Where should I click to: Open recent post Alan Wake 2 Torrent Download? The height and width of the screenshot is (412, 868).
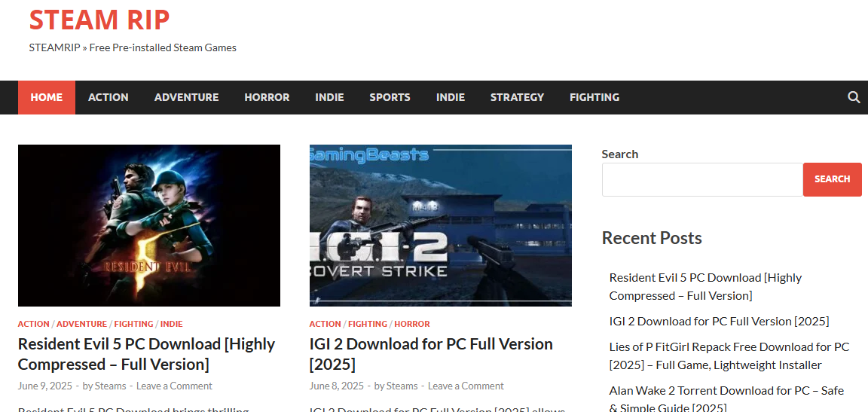click(726, 399)
